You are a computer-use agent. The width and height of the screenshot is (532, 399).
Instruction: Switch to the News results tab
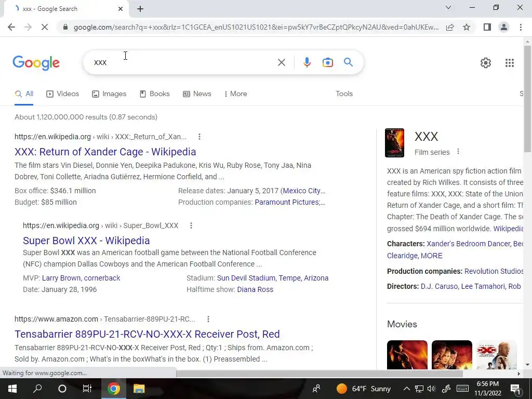coord(197,94)
